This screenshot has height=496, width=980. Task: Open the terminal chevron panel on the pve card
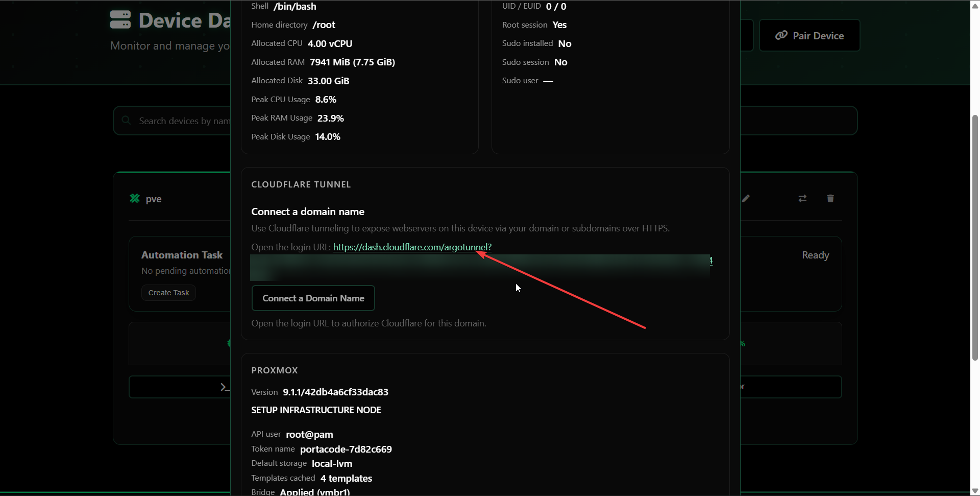(x=223, y=387)
